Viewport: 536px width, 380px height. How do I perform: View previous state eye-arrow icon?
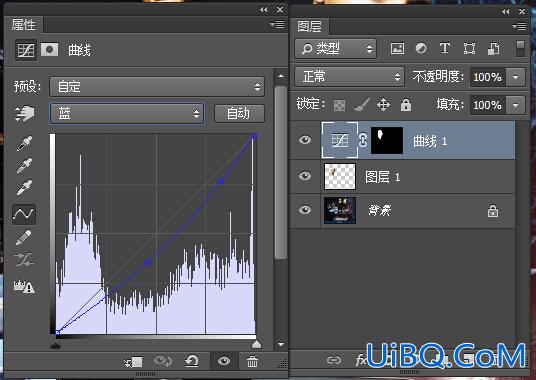[x=163, y=361]
